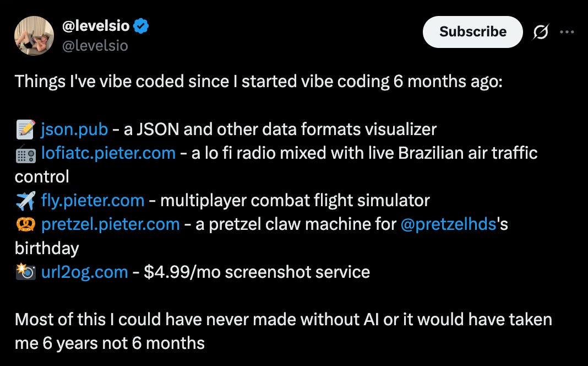Click the memo emoji before json.pub
This screenshot has height=366, width=588.
coord(24,128)
